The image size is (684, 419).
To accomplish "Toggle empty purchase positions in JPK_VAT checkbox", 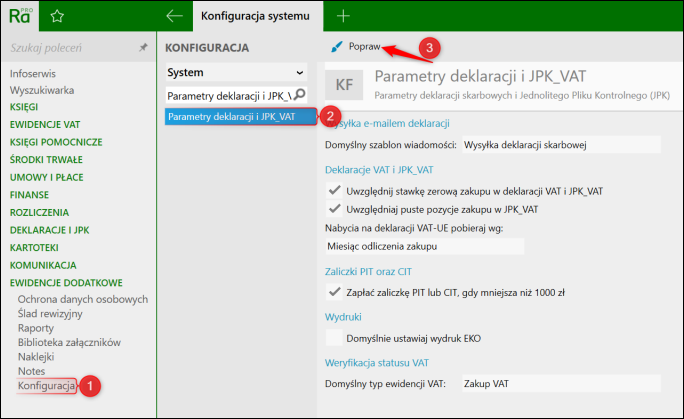I will pos(335,209).
